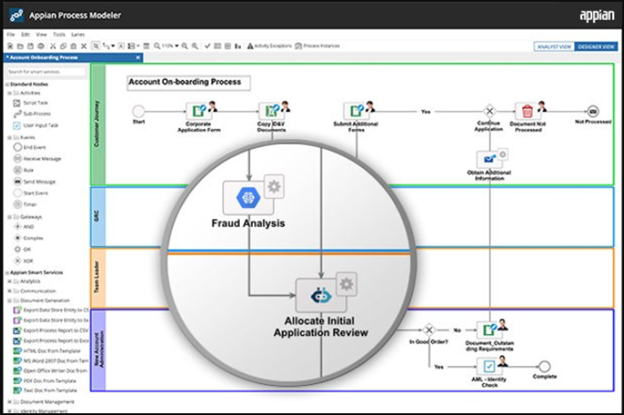Select the User Input Task node
The width and height of the screenshot is (624, 415).
[35, 125]
